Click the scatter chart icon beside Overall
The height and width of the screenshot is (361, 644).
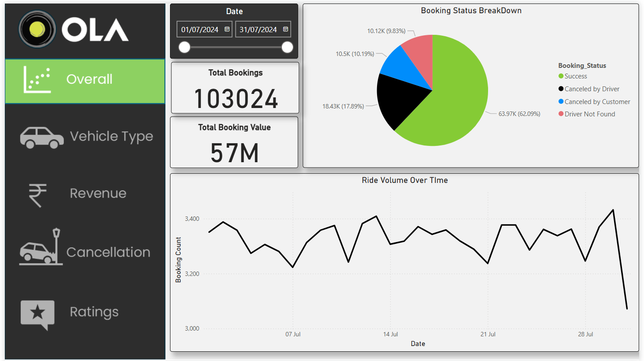tap(37, 80)
